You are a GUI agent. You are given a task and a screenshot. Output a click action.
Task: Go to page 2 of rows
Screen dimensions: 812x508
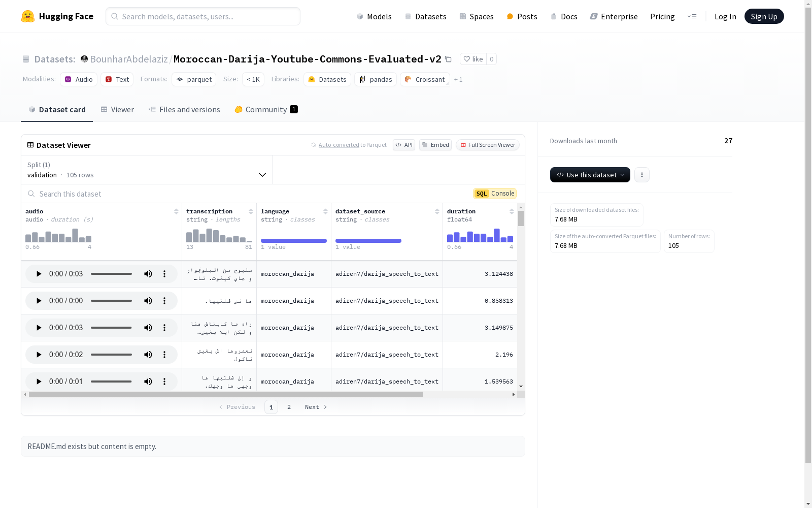tap(289, 407)
